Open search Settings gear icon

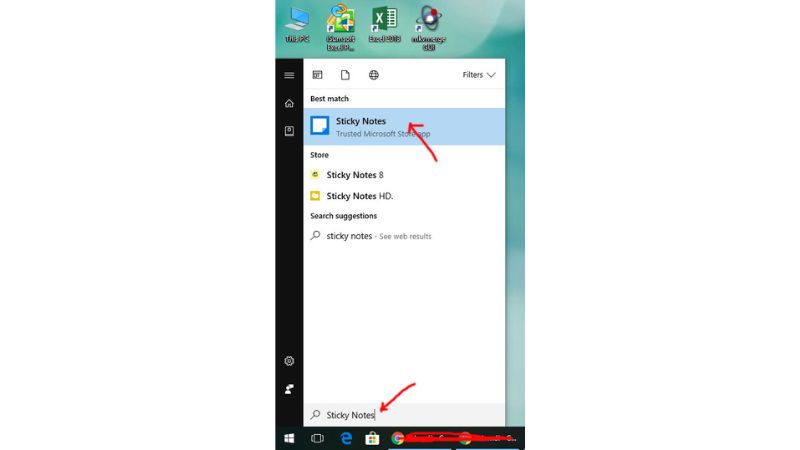click(289, 361)
